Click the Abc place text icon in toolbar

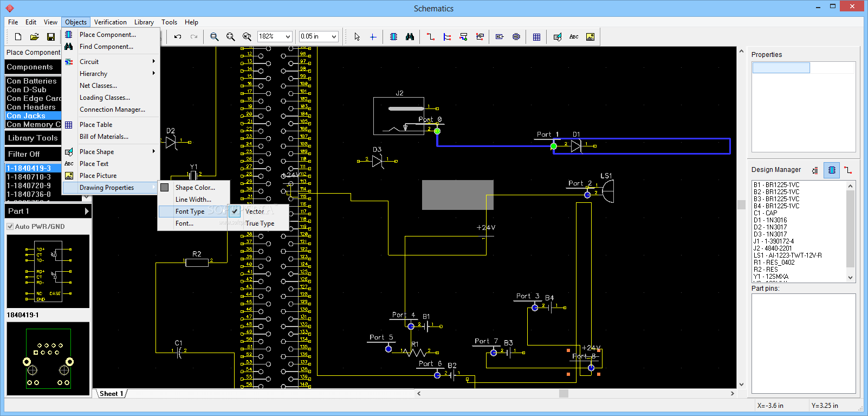tap(574, 37)
